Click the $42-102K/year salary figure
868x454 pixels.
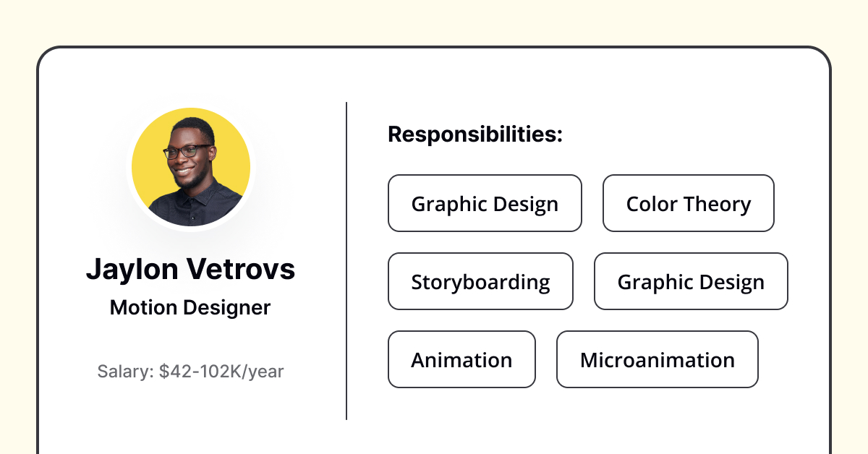click(x=221, y=372)
